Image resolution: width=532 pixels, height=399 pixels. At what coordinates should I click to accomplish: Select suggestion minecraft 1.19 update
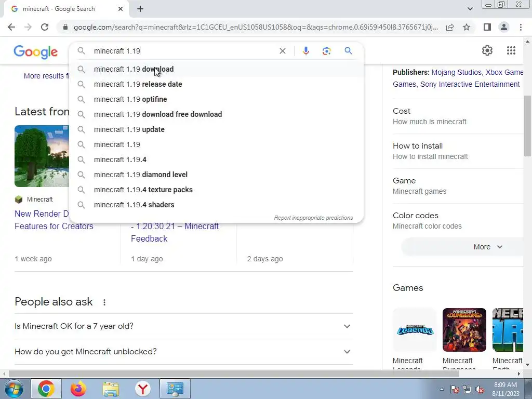click(217, 129)
